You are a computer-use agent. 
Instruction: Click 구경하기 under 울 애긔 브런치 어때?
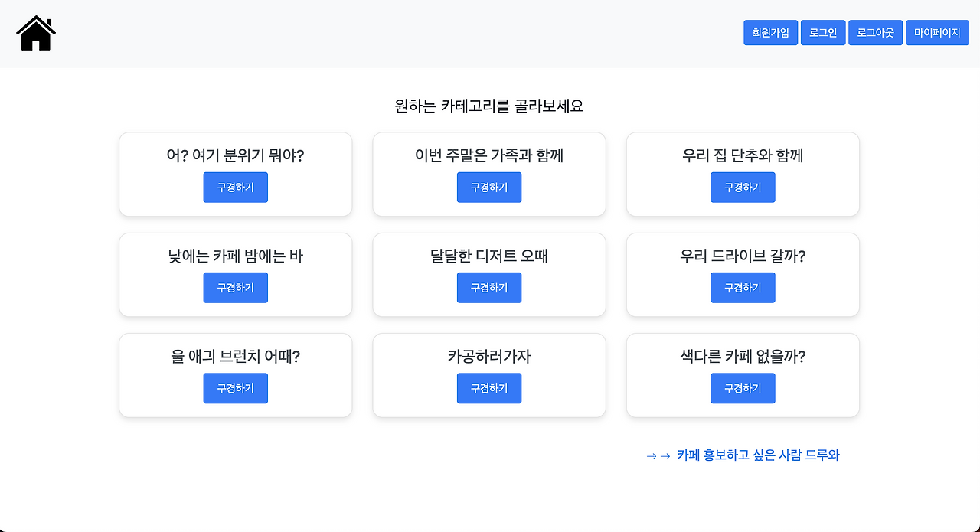coord(235,388)
